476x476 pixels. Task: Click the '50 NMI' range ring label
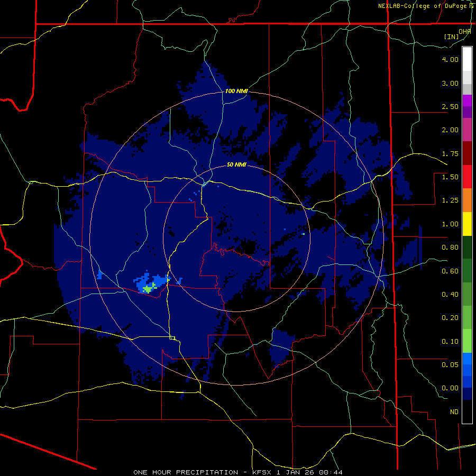click(236, 165)
